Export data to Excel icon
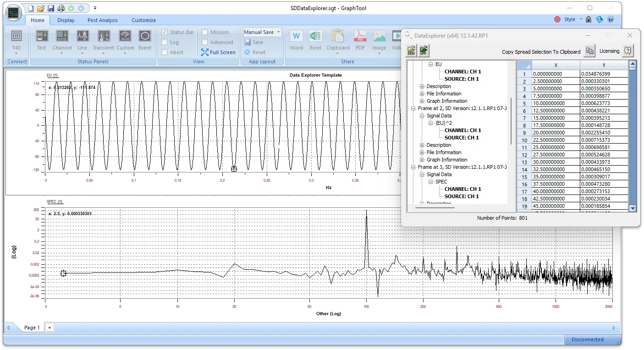The width and height of the screenshot is (644, 350). [x=315, y=36]
